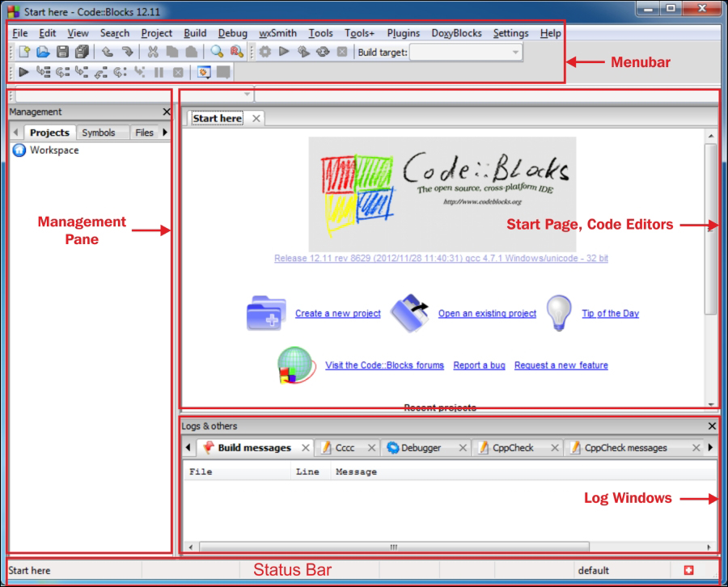Click the Save all files icon
728x587 pixels.
pos(83,52)
